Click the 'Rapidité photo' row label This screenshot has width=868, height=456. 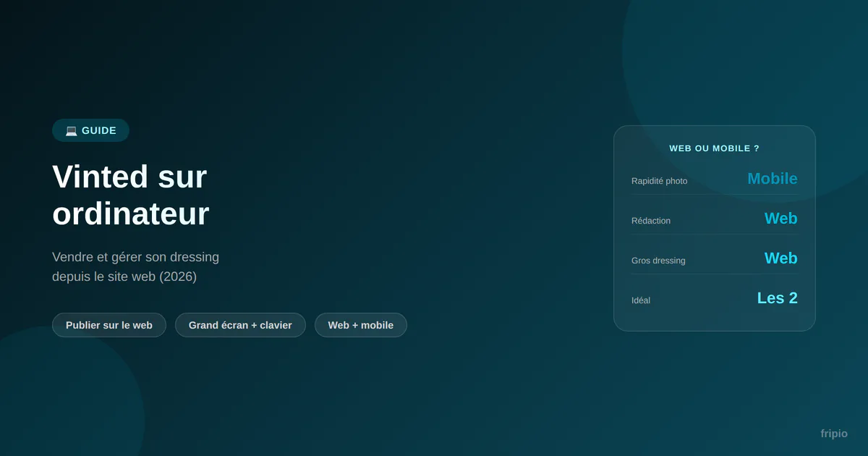(x=660, y=181)
